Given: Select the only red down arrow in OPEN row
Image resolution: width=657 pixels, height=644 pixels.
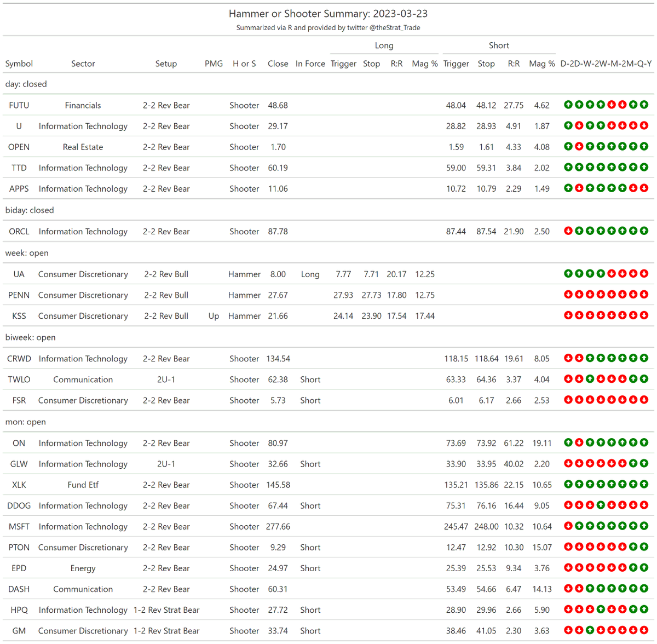Looking at the screenshot, I should click(x=579, y=146).
